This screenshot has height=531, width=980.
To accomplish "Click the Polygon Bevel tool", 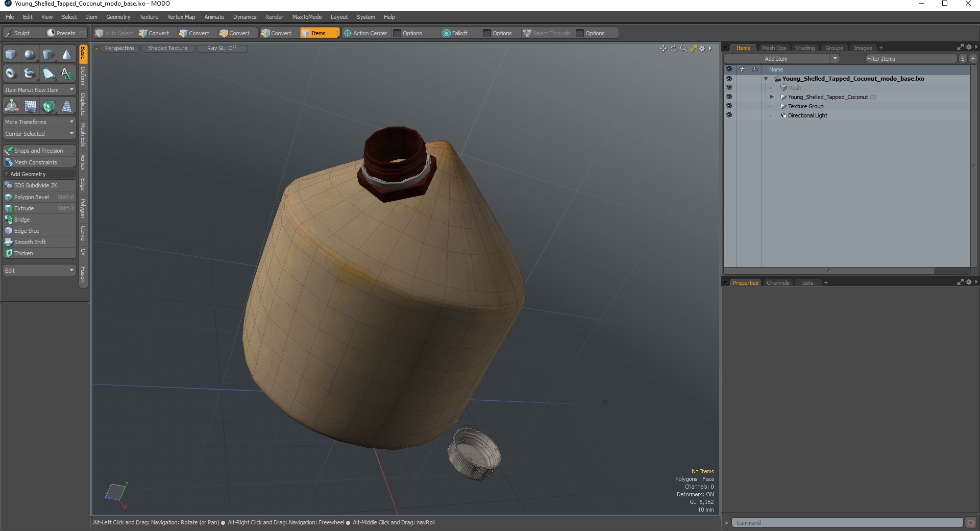I will coord(39,197).
